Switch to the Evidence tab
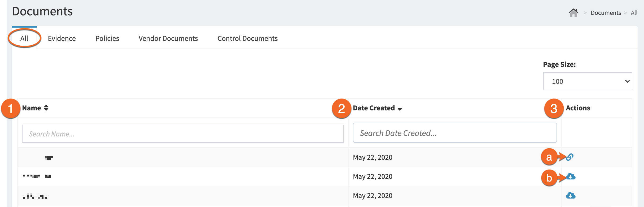 tap(62, 38)
